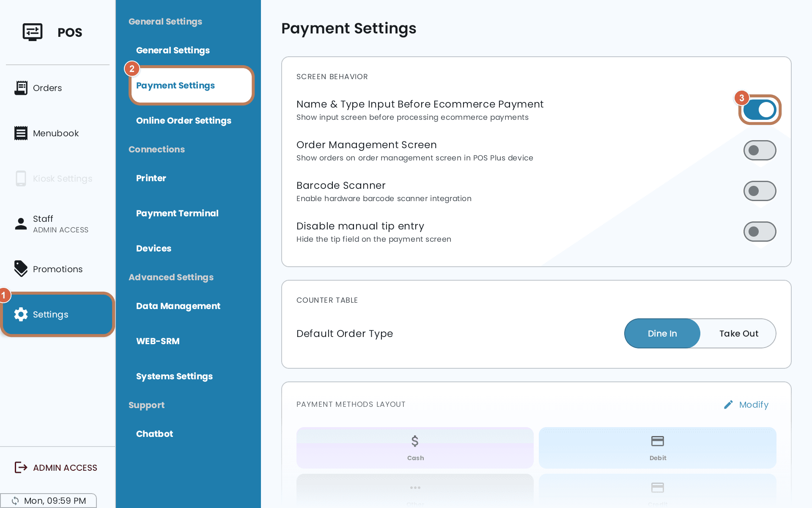
Task: Open WEB-SRM settings
Action: 158,341
